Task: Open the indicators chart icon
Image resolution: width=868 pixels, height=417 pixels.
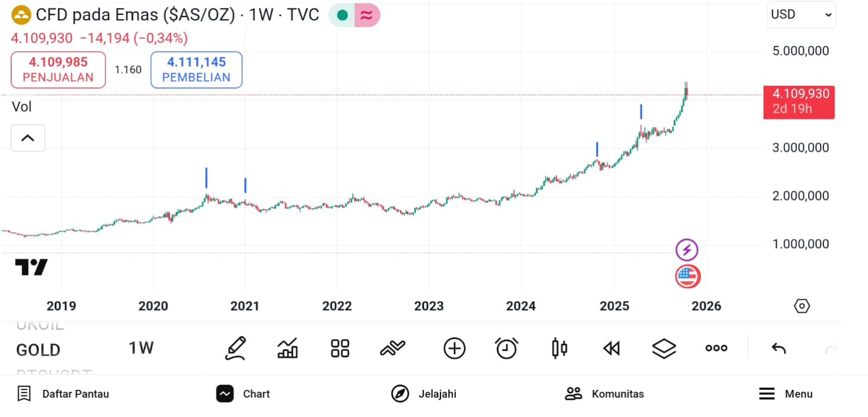Action: (288, 348)
